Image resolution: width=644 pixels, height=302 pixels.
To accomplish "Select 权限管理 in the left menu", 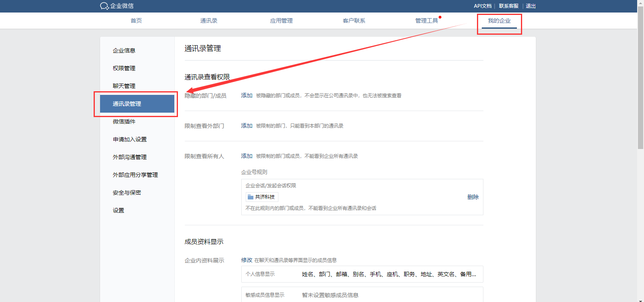I will [x=124, y=68].
